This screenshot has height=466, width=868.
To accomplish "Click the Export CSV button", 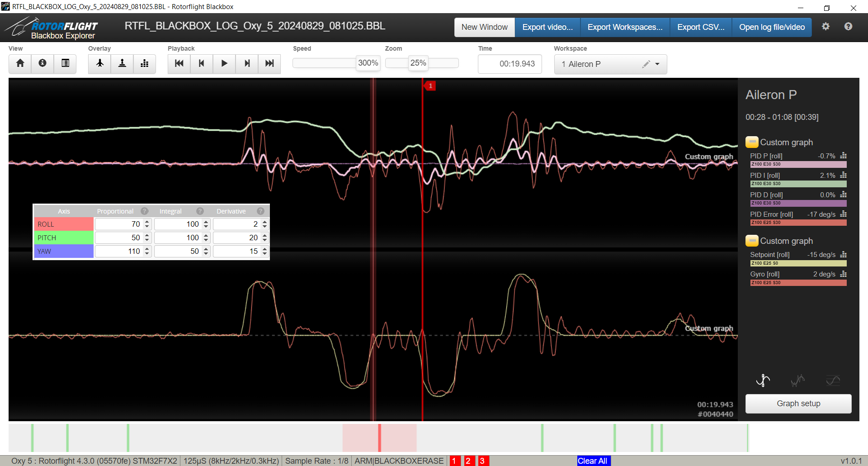I will [700, 27].
